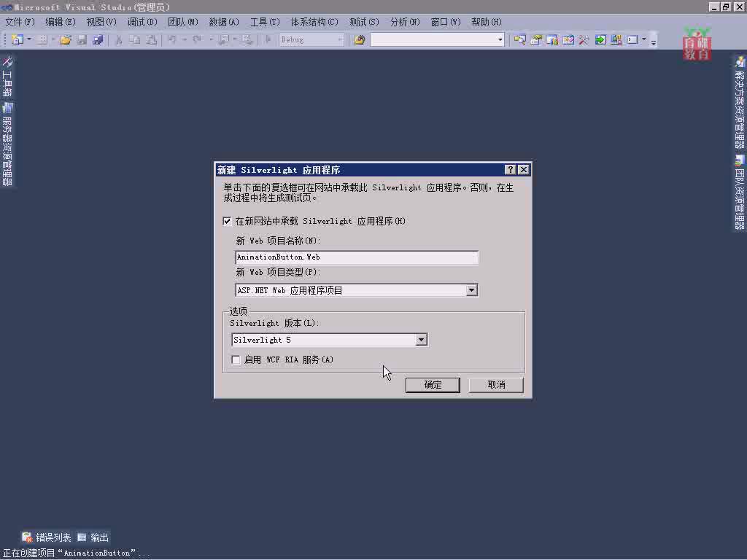Open the Navigate Backward dropdown arrow

pyautogui.click(x=235, y=40)
